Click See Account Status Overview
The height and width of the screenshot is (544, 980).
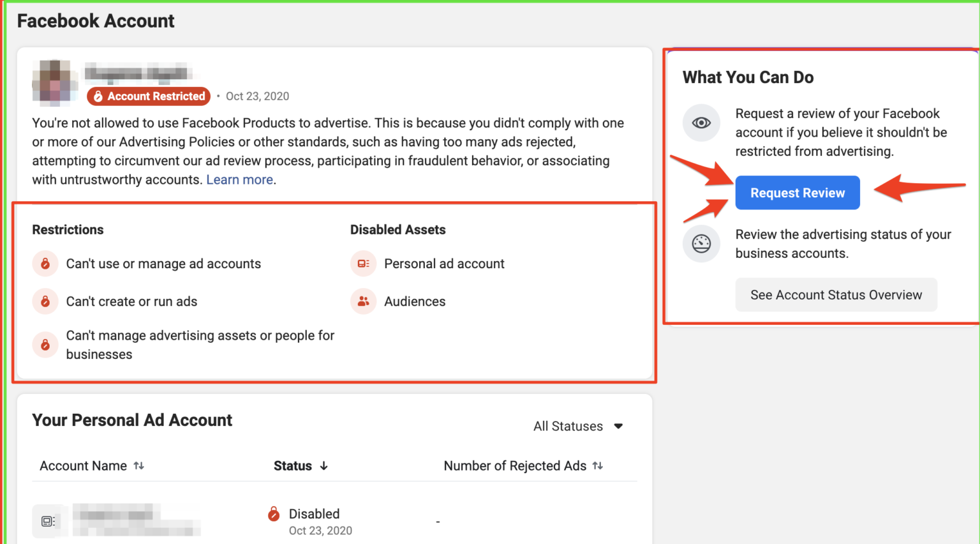[836, 294]
